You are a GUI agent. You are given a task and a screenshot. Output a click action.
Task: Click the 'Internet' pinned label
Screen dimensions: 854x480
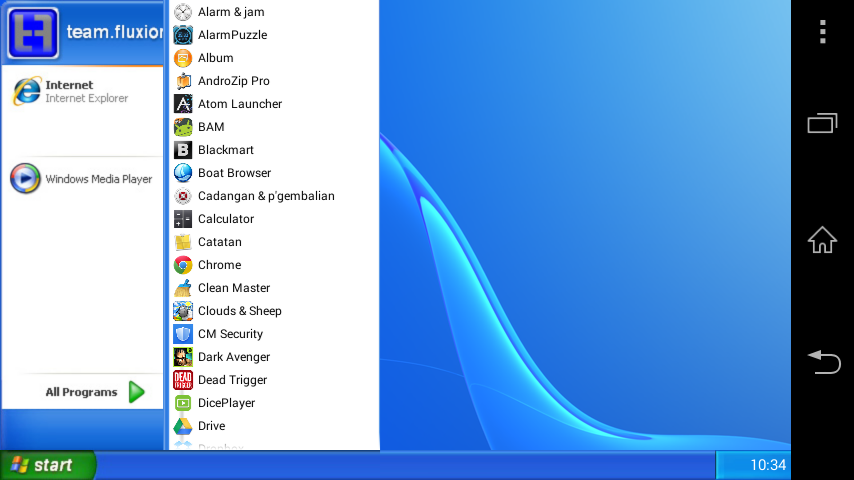point(69,85)
